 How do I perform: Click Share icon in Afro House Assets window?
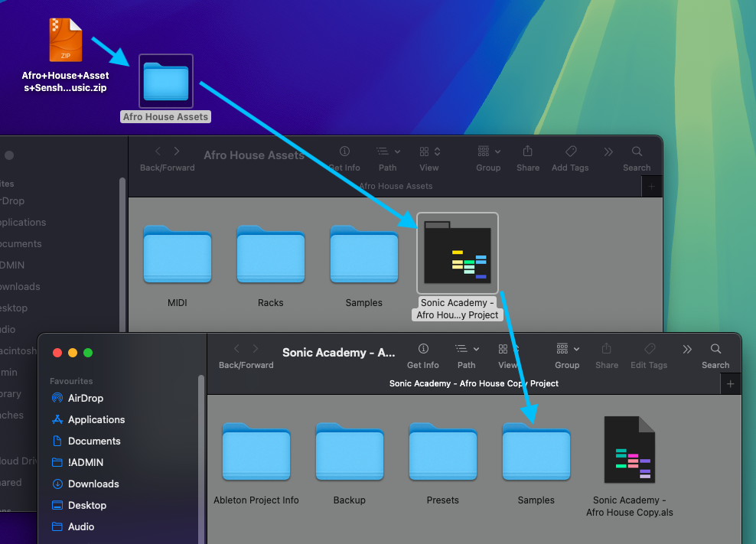click(x=528, y=151)
